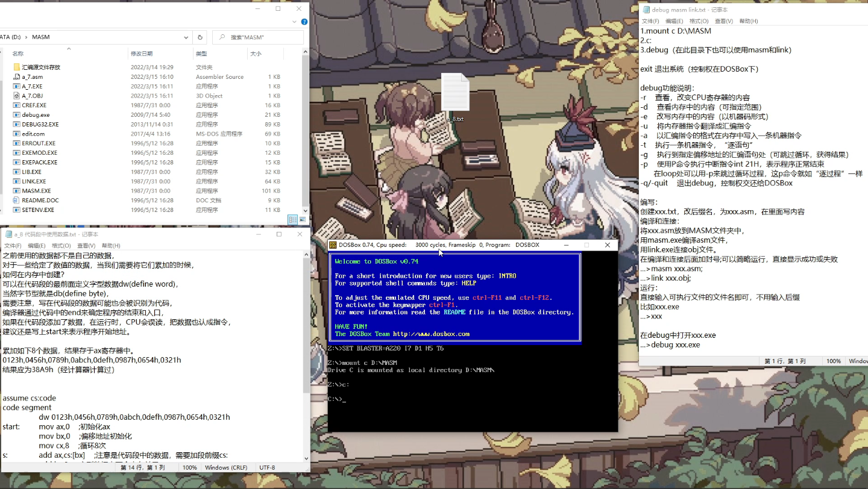
Task: Click the 2013/11/14 0:31 date cell
Action: click(x=151, y=124)
